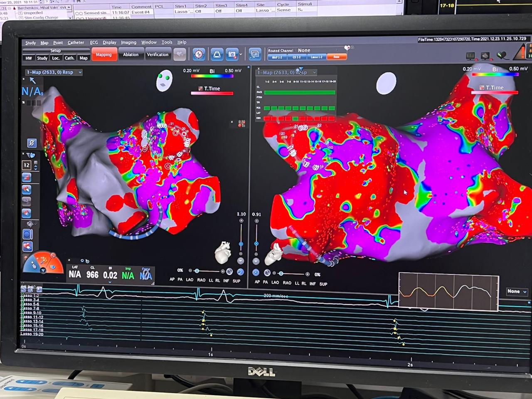Toggle the orange None routed channel button
The image size is (532, 399).
pyautogui.click(x=337, y=57)
